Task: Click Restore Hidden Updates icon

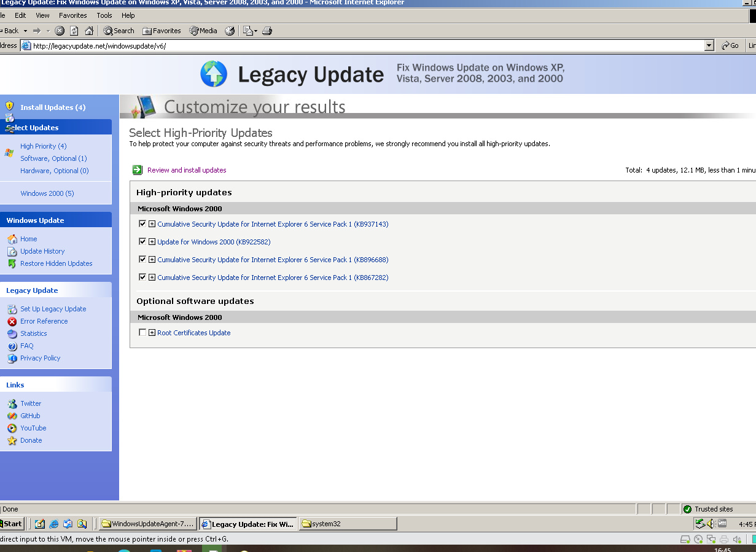Action: [12, 263]
